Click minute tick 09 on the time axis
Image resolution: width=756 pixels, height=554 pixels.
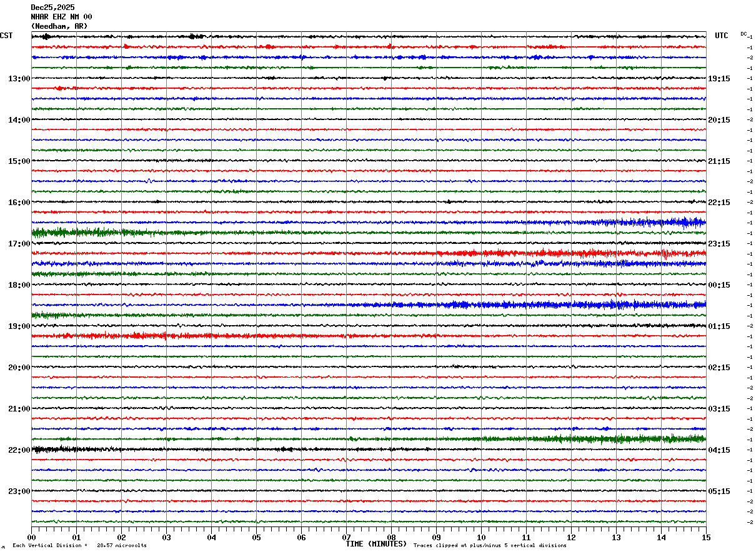pos(436,537)
